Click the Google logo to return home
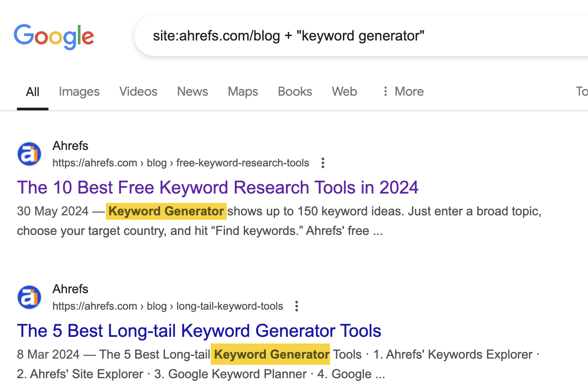 pyautogui.click(x=53, y=36)
